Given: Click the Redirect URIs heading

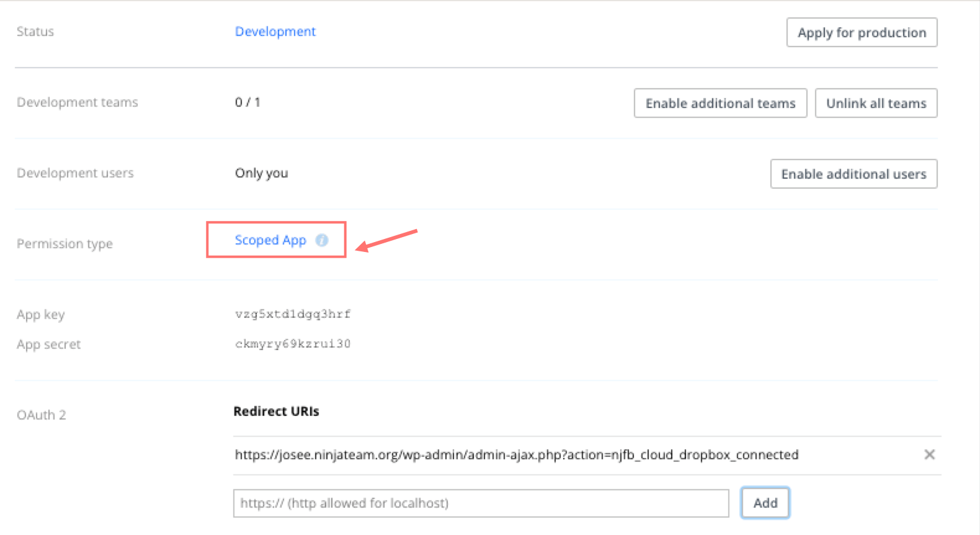Looking at the screenshot, I should (x=276, y=411).
